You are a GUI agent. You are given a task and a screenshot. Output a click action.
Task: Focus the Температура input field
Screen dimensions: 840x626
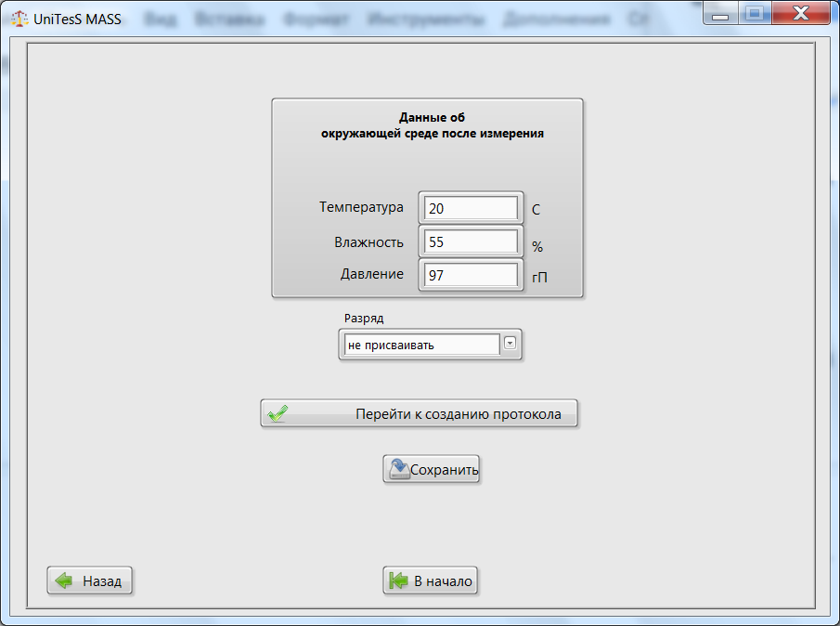click(x=472, y=209)
